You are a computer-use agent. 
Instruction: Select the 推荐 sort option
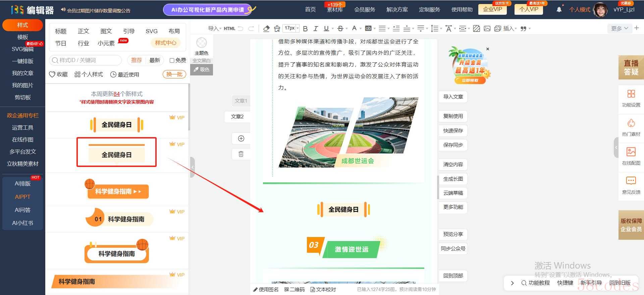(137, 60)
